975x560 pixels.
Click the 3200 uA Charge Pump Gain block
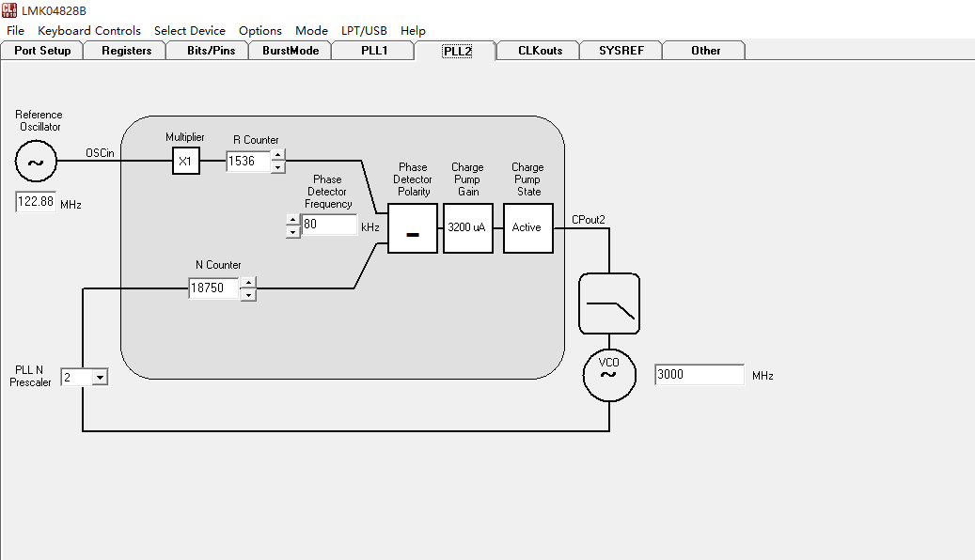point(468,228)
